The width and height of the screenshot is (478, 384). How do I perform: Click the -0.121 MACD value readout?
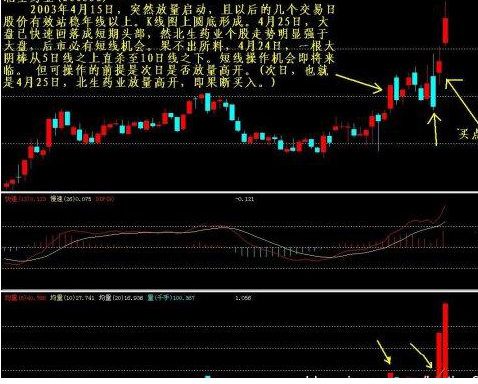pos(245,199)
